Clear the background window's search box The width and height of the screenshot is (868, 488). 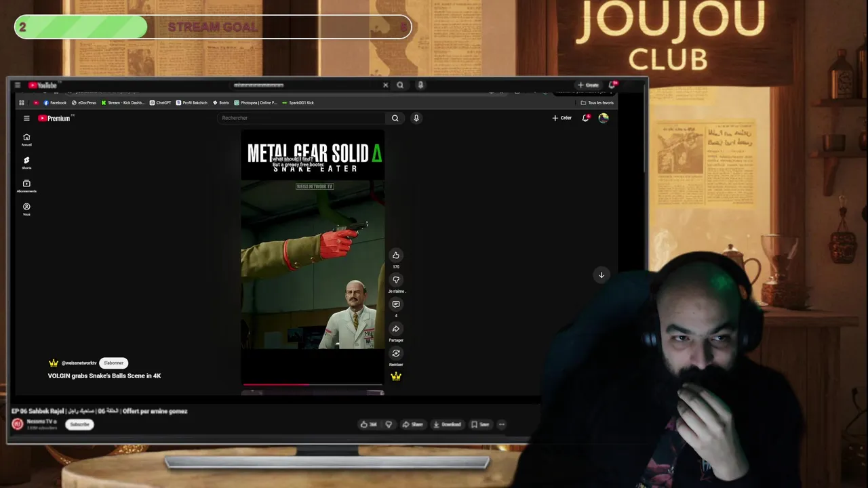pos(385,85)
